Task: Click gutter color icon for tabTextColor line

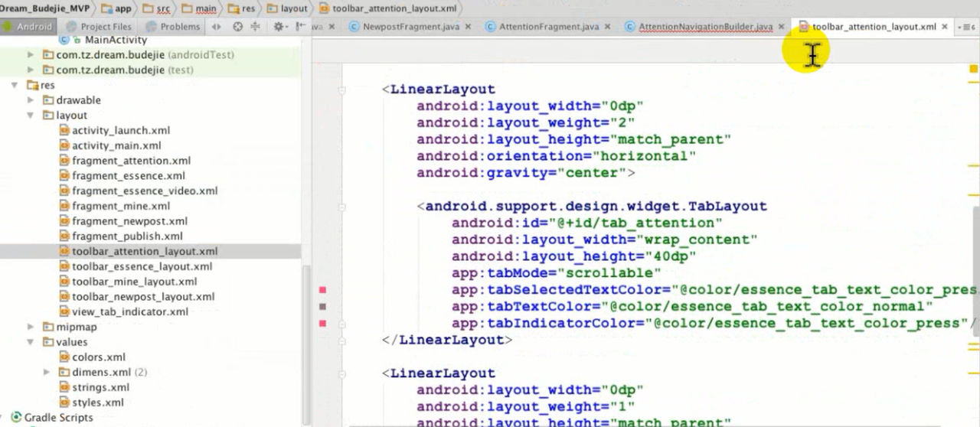Action: pyautogui.click(x=322, y=307)
